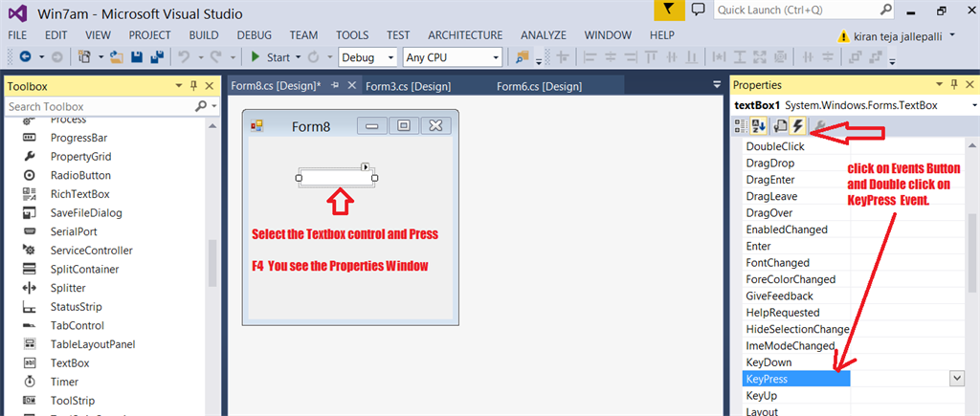This screenshot has width=980, height=416.
Task: Click the Redo arrow icon
Action: pos(216,56)
